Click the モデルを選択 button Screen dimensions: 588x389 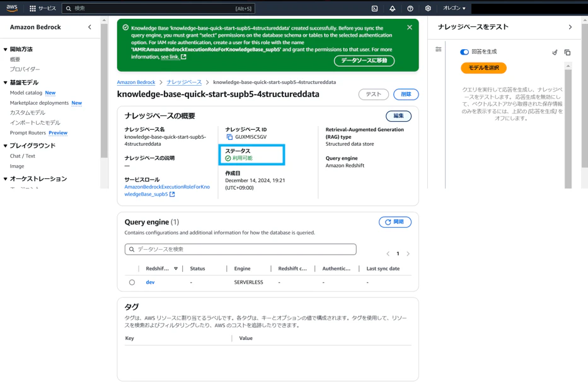(x=484, y=68)
